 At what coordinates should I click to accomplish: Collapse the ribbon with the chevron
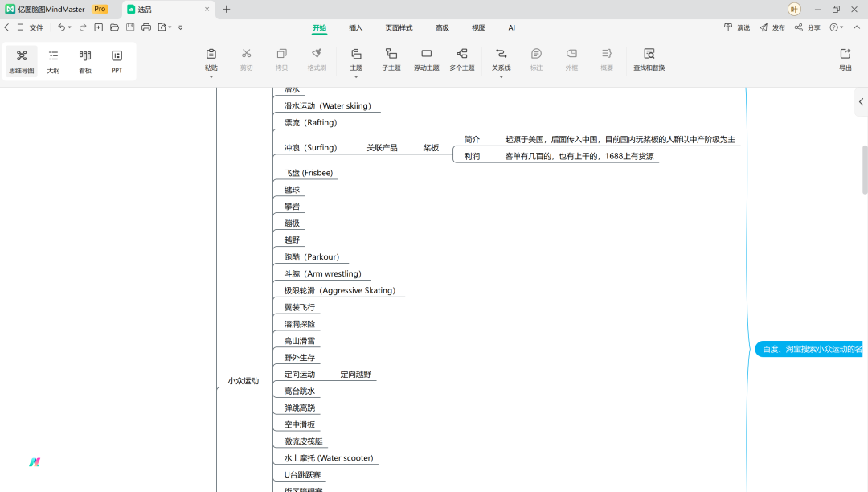coord(857,27)
